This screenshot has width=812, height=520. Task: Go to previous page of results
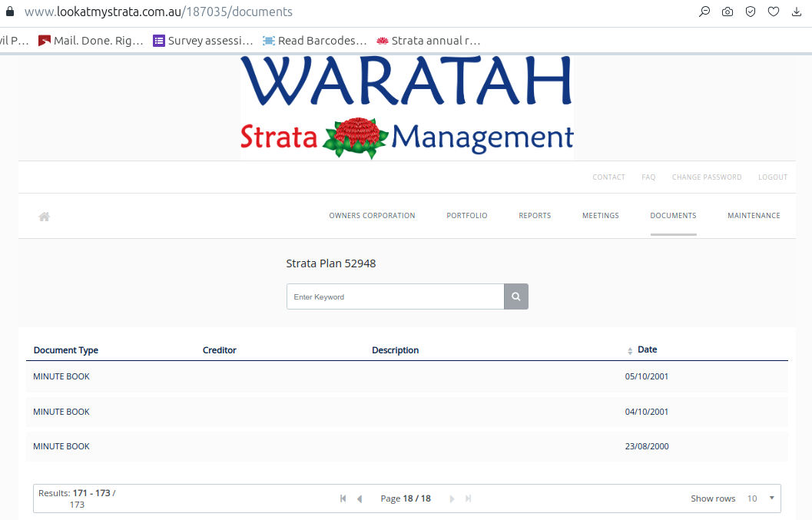(360, 498)
